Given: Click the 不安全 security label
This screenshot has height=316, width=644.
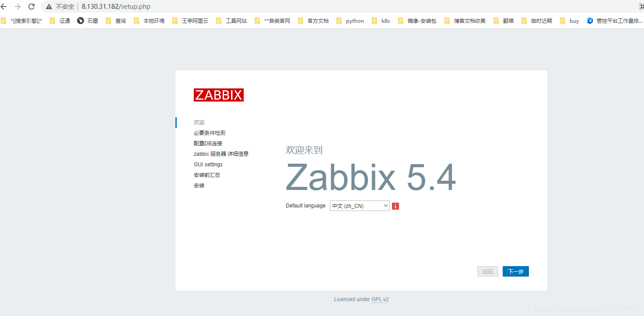Looking at the screenshot, I should pyautogui.click(x=65, y=7).
